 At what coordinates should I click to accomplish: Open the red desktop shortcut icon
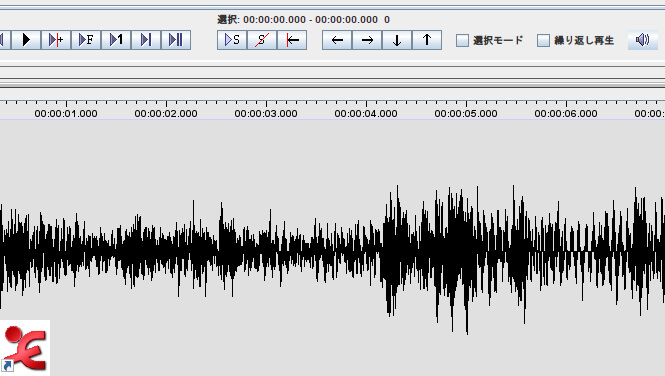[x=25, y=348]
